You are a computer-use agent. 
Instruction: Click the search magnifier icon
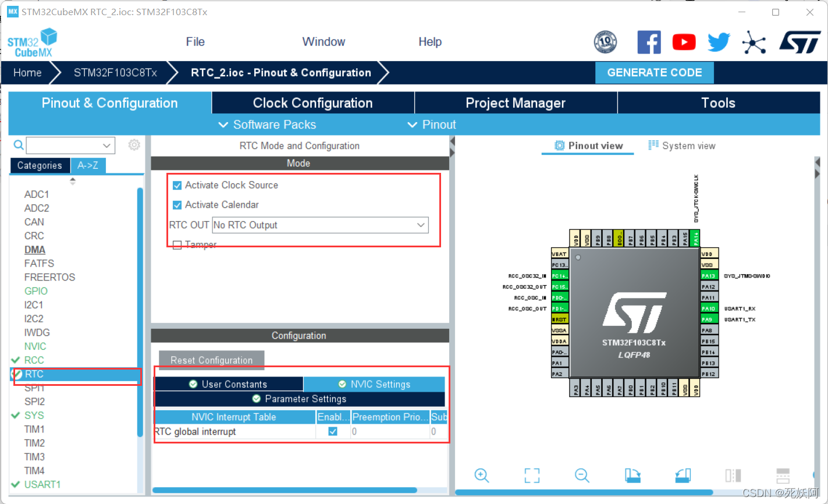click(x=19, y=145)
